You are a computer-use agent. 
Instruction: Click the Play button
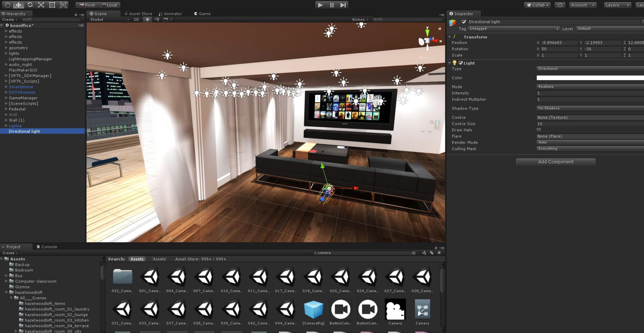click(320, 5)
